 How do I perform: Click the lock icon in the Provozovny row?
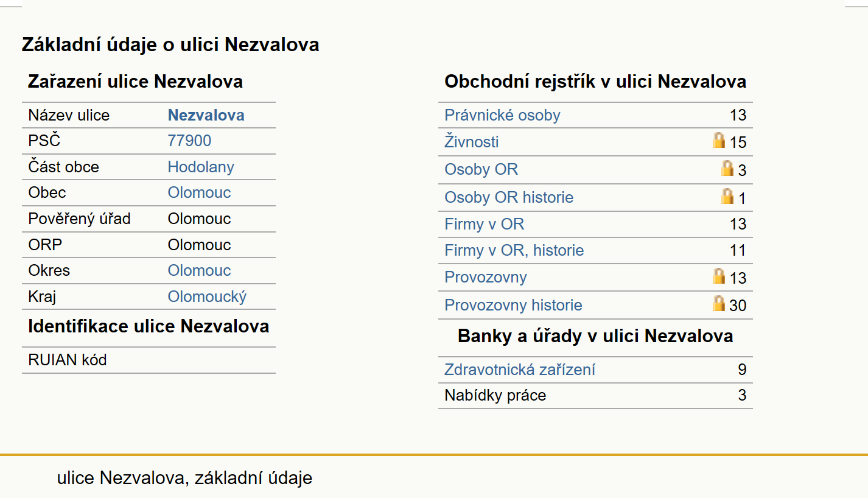tap(719, 276)
